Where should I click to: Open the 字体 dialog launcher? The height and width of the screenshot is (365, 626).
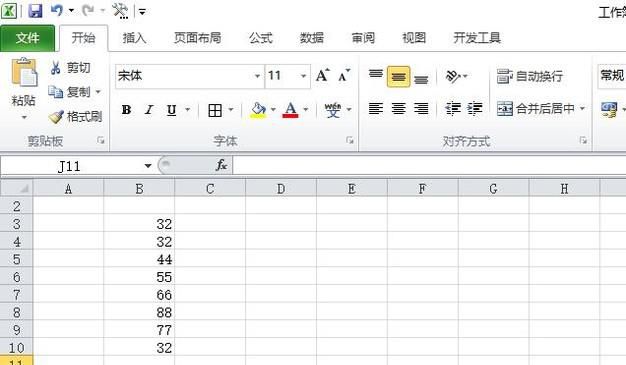click(350, 141)
